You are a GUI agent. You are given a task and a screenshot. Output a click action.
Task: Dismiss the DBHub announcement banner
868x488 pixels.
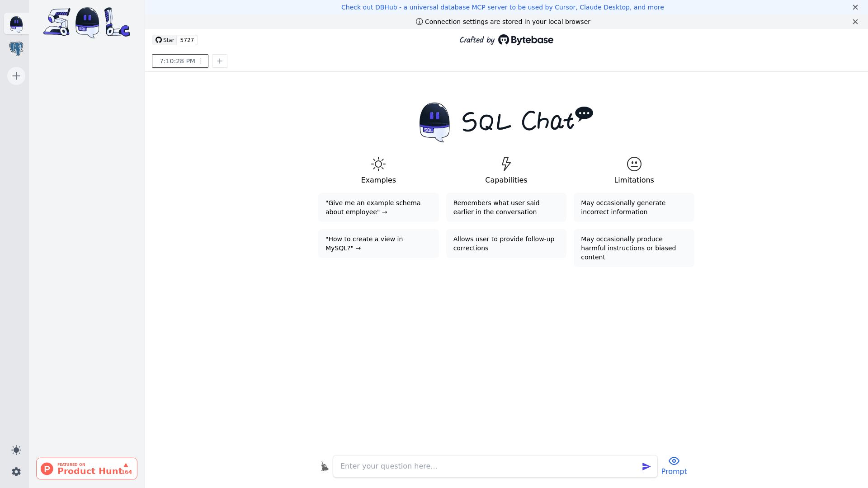coord(855,7)
